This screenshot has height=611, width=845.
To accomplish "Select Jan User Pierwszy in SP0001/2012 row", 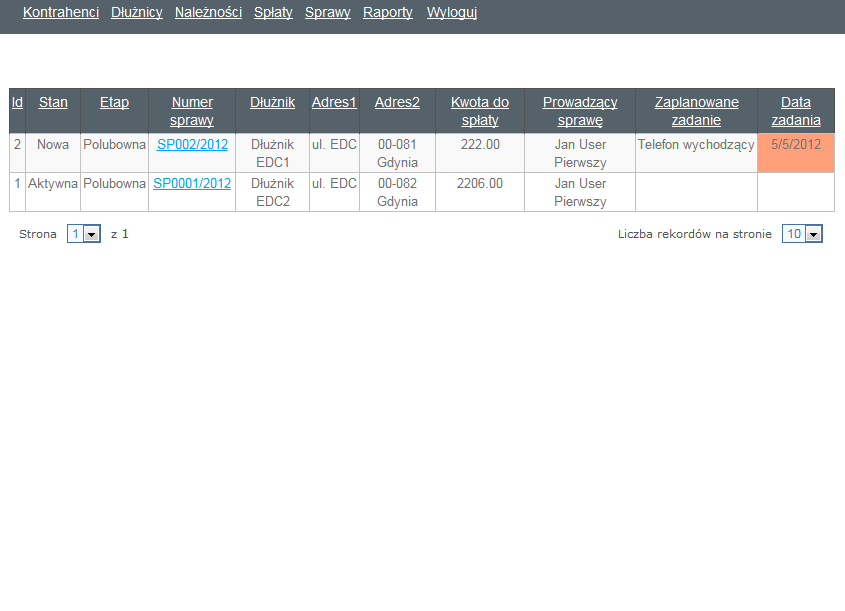I will pyautogui.click(x=580, y=192).
